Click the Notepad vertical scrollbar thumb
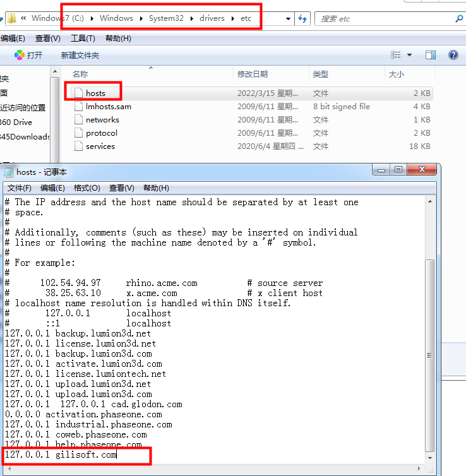Screen dimensions: 466x476 (429, 355)
